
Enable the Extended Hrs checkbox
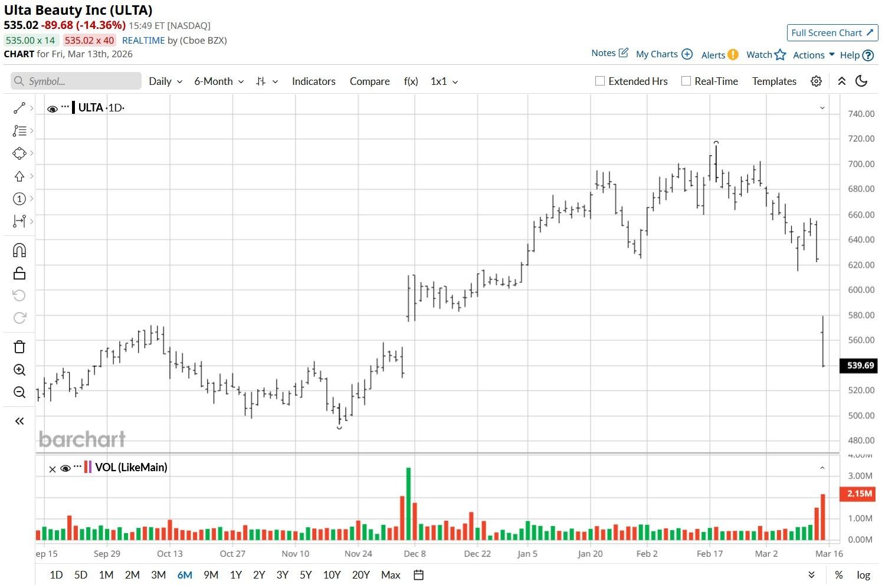click(600, 81)
